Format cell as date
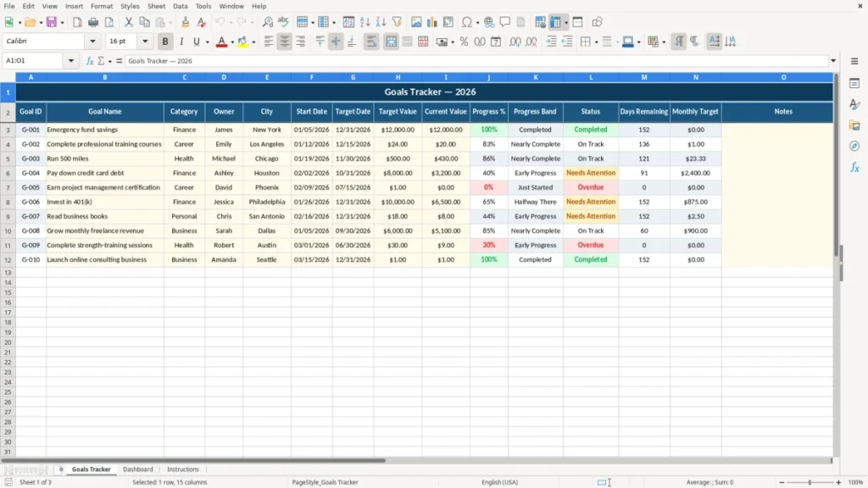The width and height of the screenshot is (868, 488). [x=496, y=42]
